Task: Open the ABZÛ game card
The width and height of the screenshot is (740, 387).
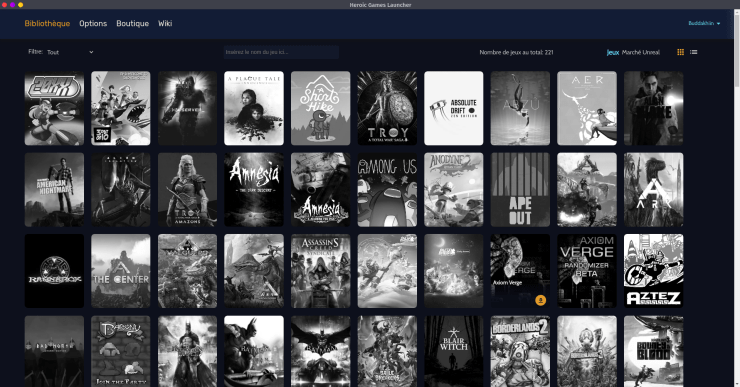Action: tap(520, 108)
